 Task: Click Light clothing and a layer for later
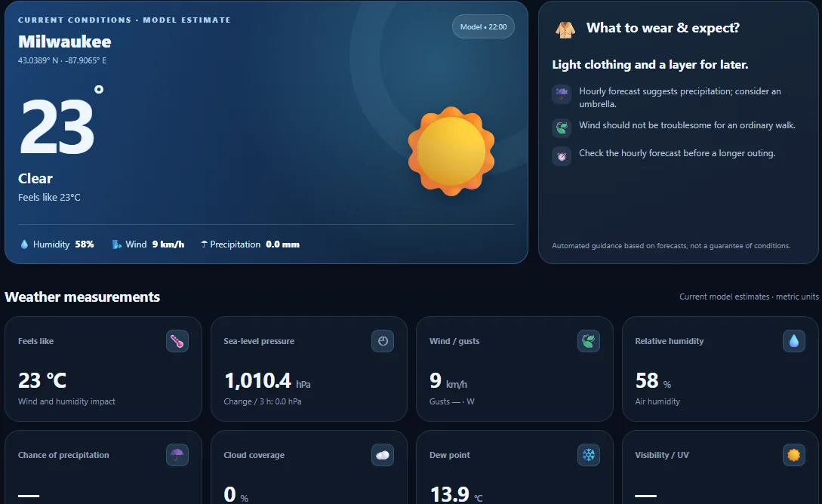click(x=650, y=65)
